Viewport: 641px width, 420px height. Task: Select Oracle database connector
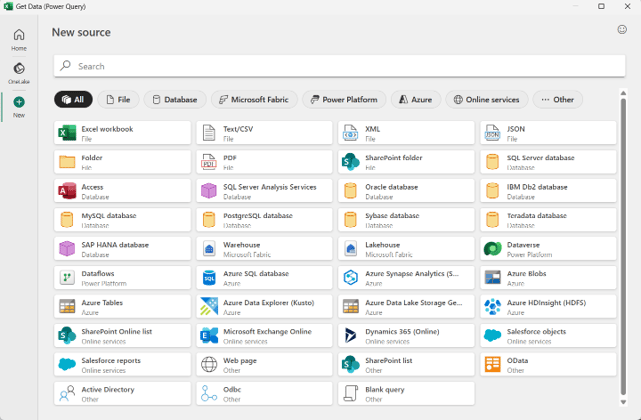[406, 191]
